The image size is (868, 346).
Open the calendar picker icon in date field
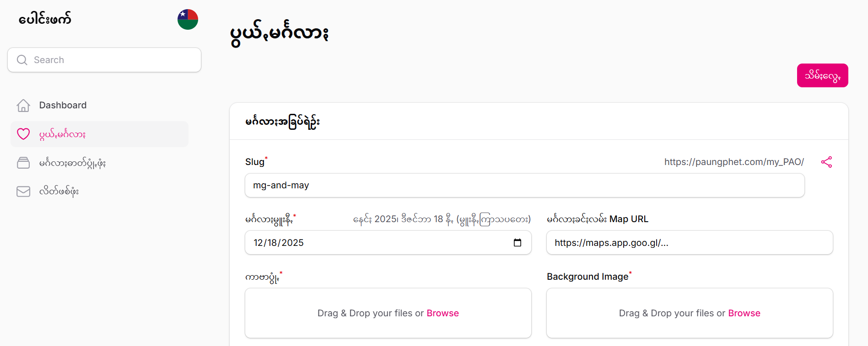[517, 243]
